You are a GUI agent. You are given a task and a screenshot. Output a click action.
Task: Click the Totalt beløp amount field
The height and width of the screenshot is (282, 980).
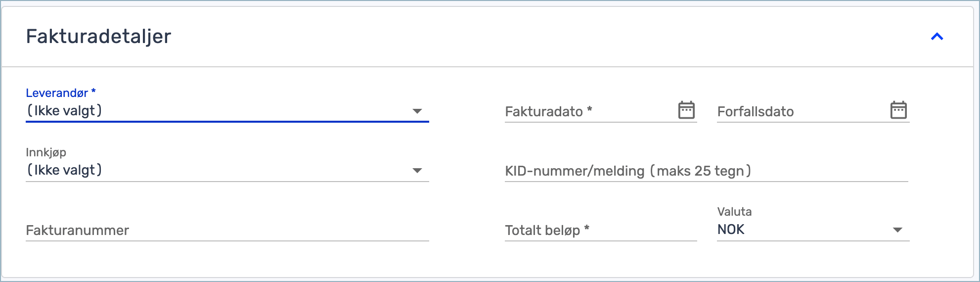pos(601,230)
